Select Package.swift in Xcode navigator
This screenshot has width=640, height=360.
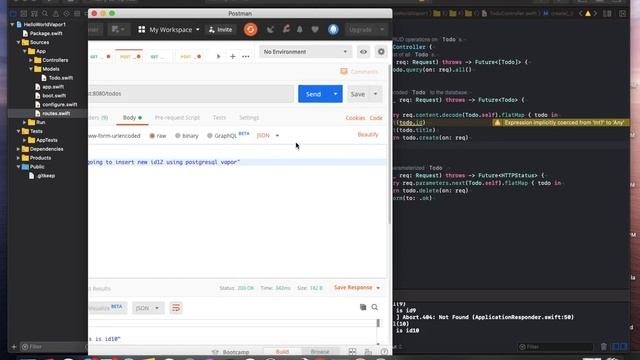[46, 33]
